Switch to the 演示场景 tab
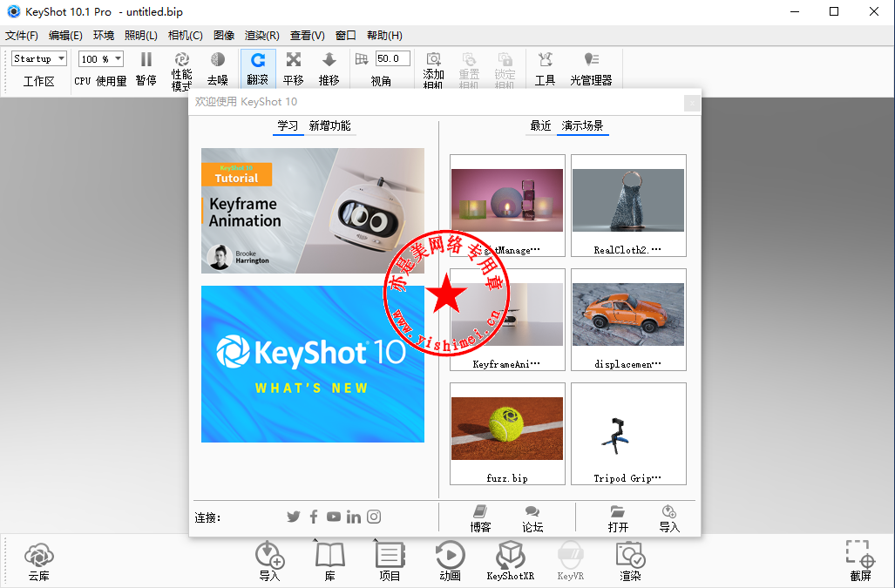 [583, 126]
